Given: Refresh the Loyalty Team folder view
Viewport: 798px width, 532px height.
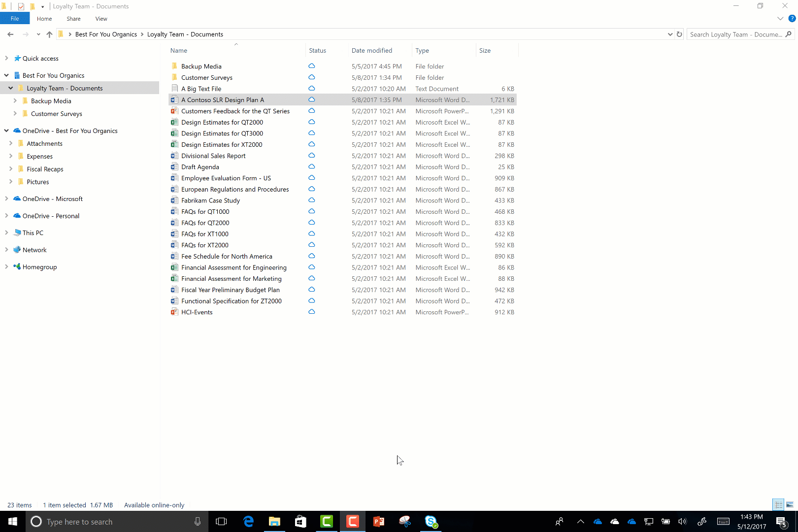Looking at the screenshot, I should [679, 34].
